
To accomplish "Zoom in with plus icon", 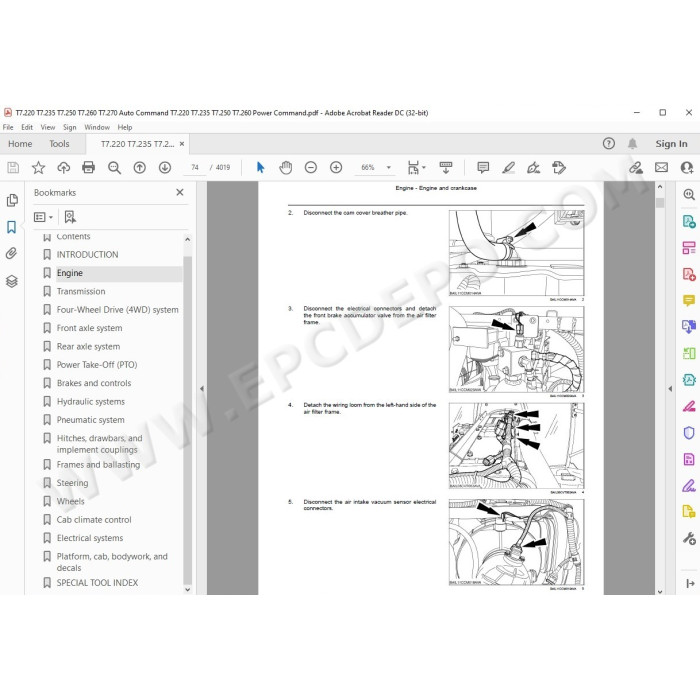I will [x=336, y=167].
